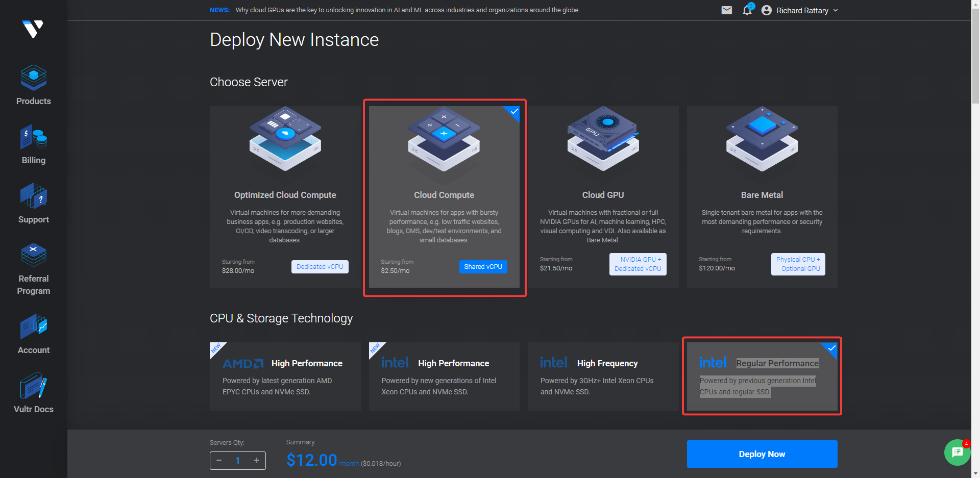
Task: Click the Richard Rattary username
Action: pos(802,11)
